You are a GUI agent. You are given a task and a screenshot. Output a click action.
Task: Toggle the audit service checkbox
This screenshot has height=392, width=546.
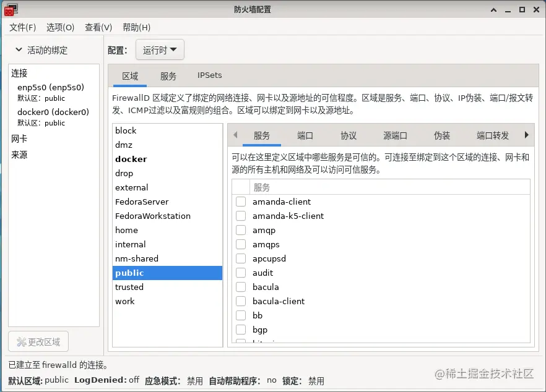(241, 273)
